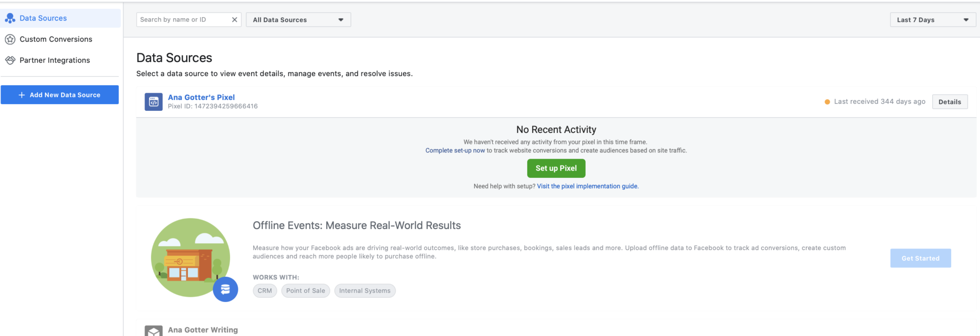Click the Get Started button for Offline Events
The height and width of the screenshot is (336, 980).
(x=920, y=258)
